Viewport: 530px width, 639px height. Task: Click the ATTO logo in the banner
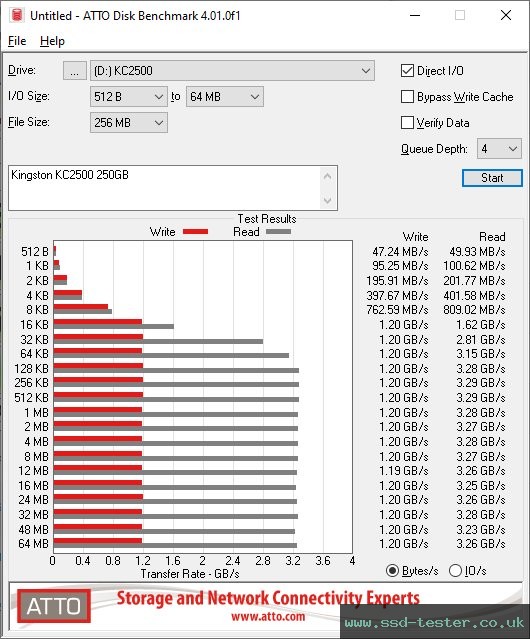(54, 606)
